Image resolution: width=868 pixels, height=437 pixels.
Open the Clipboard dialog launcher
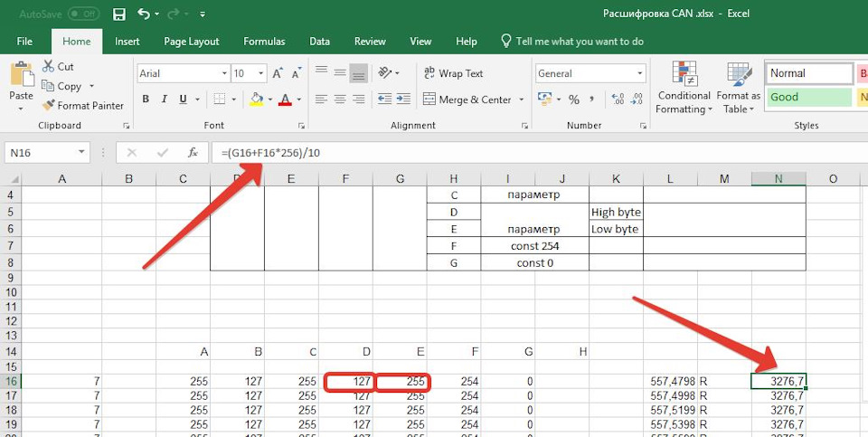127,126
